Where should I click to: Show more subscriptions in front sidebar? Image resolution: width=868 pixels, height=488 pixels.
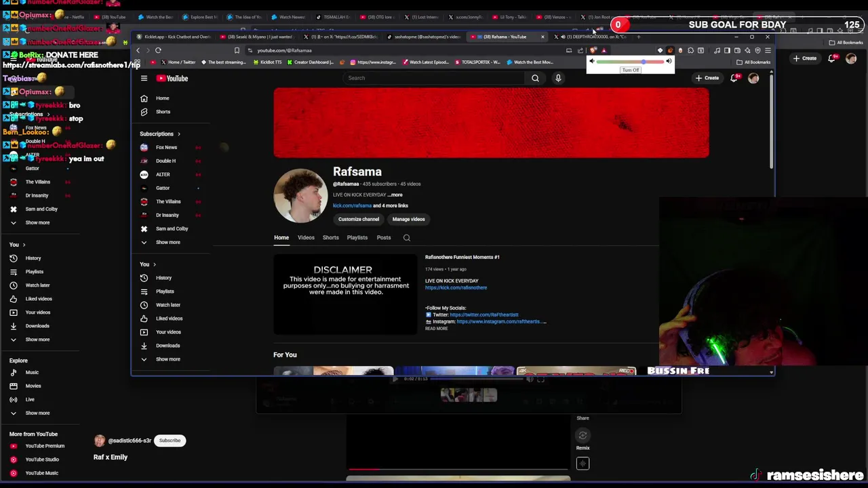(x=168, y=242)
